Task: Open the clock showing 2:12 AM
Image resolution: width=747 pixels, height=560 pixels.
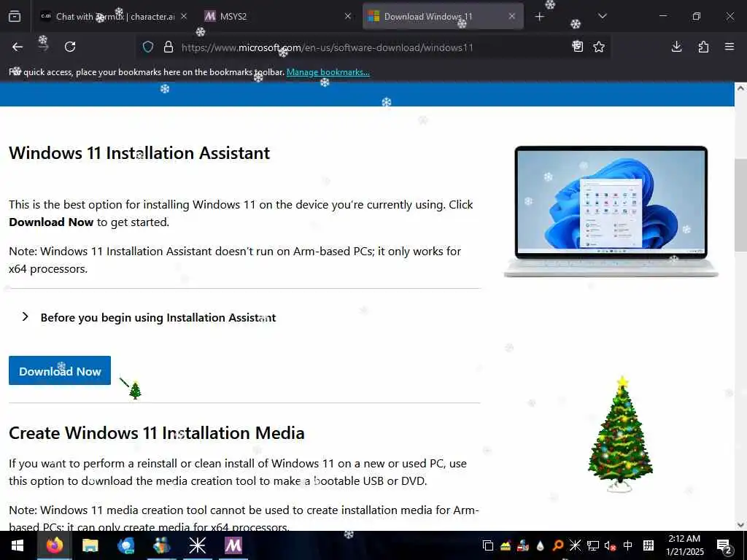Action: click(x=684, y=545)
